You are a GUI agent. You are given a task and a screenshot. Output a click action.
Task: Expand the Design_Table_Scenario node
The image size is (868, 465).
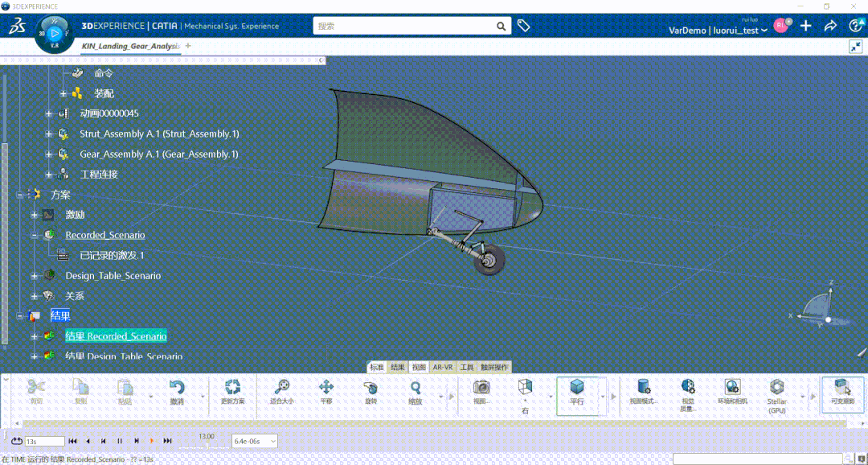point(35,275)
